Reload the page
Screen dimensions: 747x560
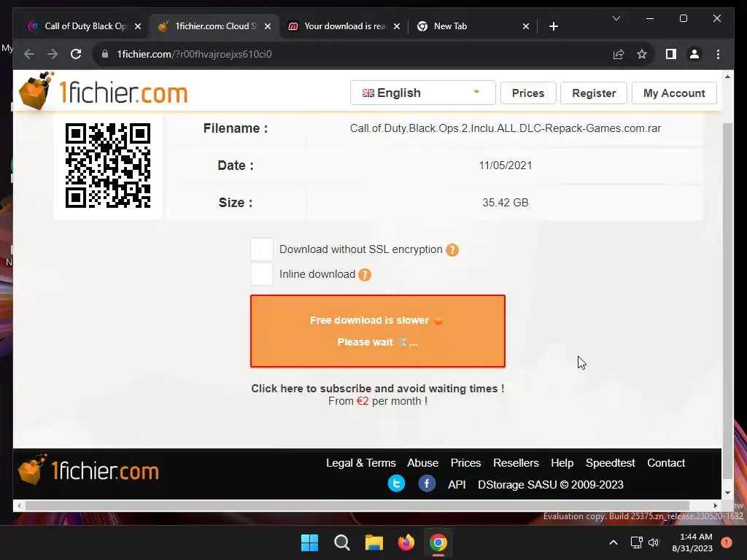click(76, 54)
